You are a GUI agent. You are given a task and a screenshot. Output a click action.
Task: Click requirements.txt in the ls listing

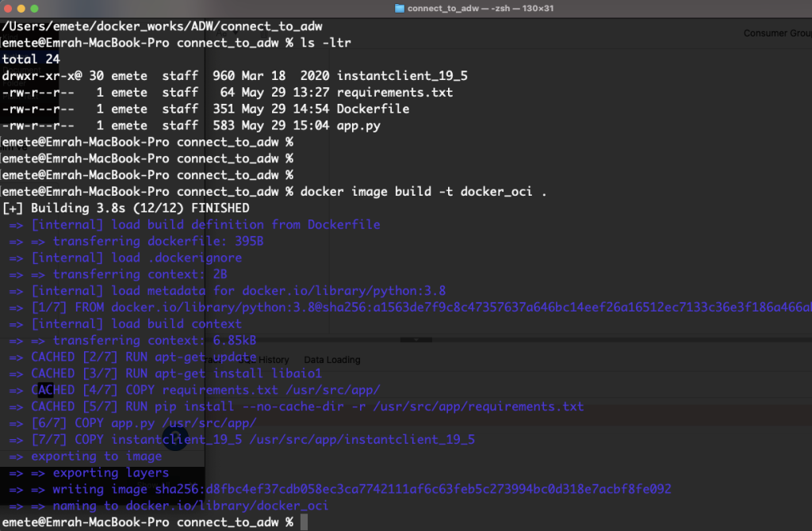pyautogui.click(x=395, y=92)
